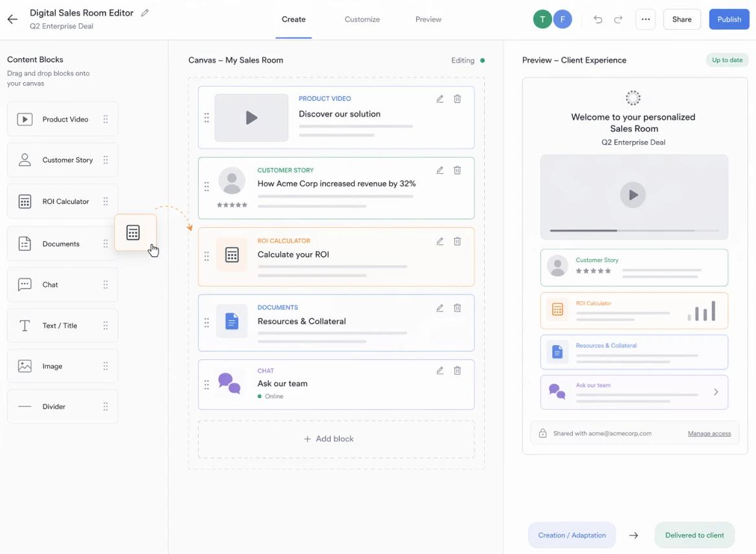Click the Publish button
Image resolution: width=756 pixels, height=554 pixels.
click(x=729, y=19)
